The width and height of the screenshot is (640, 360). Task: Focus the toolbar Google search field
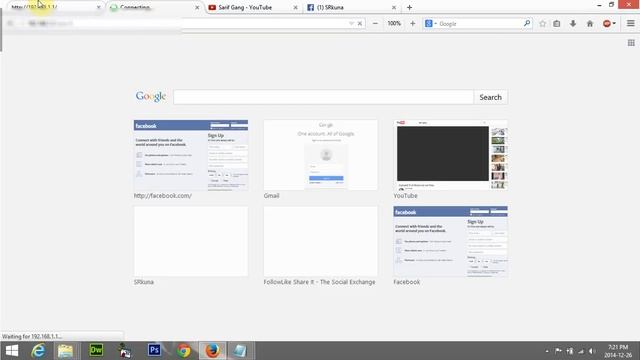point(480,24)
